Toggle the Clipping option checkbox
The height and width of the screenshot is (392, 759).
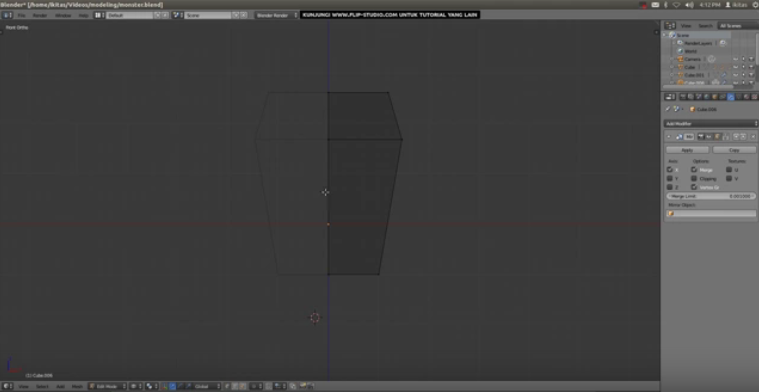(694, 178)
